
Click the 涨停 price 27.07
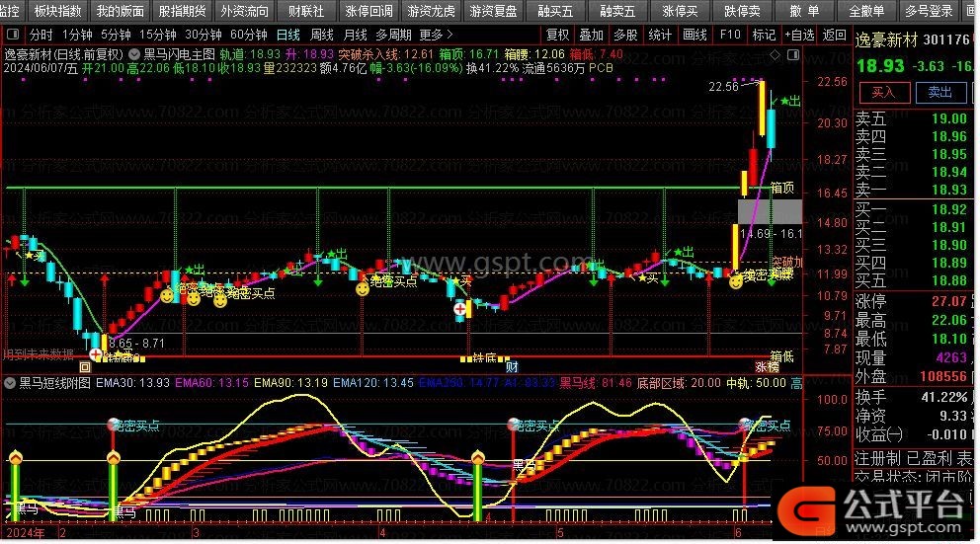tap(948, 301)
